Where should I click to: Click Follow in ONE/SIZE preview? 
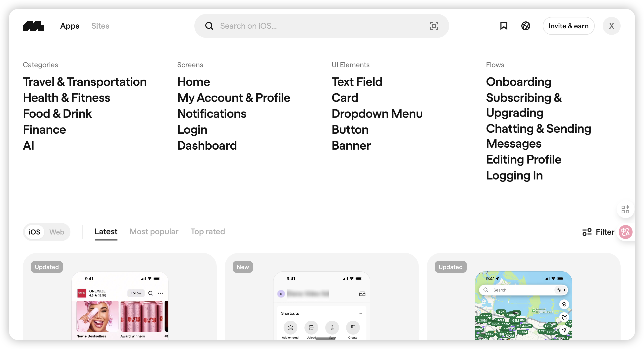136,293
